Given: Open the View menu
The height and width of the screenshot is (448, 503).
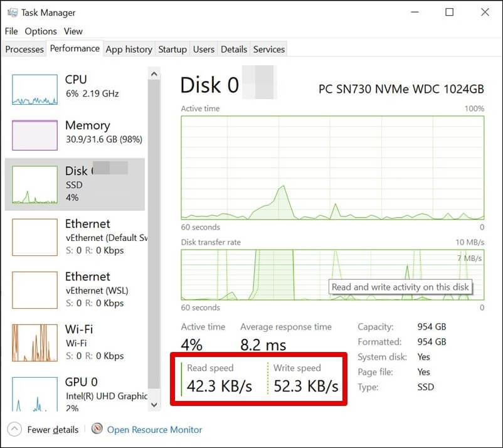Looking at the screenshot, I should pos(73,31).
